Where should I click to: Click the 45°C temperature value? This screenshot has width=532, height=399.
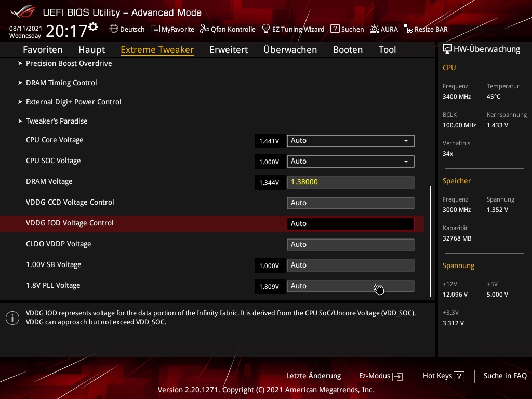coord(494,97)
